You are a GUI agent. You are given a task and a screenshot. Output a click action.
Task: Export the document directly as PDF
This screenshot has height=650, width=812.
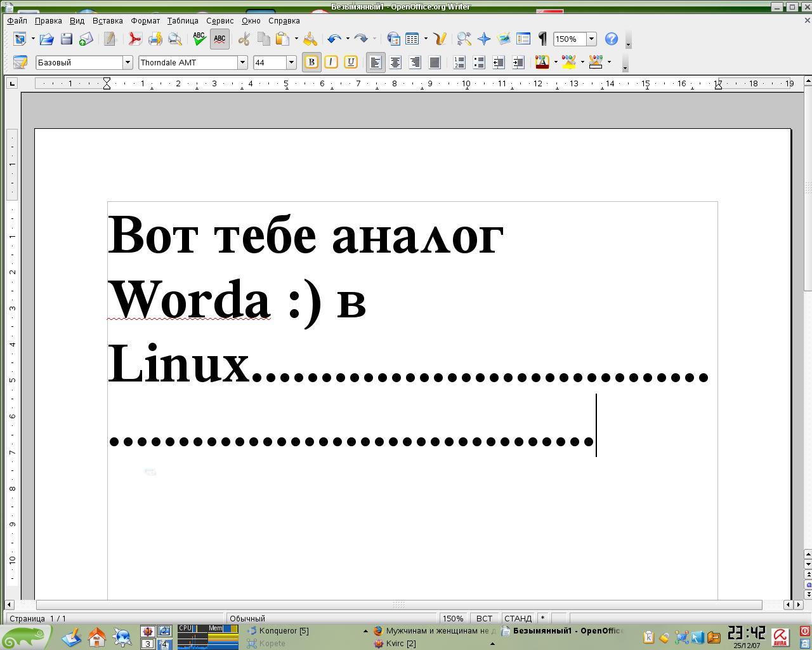[x=135, y=39]
